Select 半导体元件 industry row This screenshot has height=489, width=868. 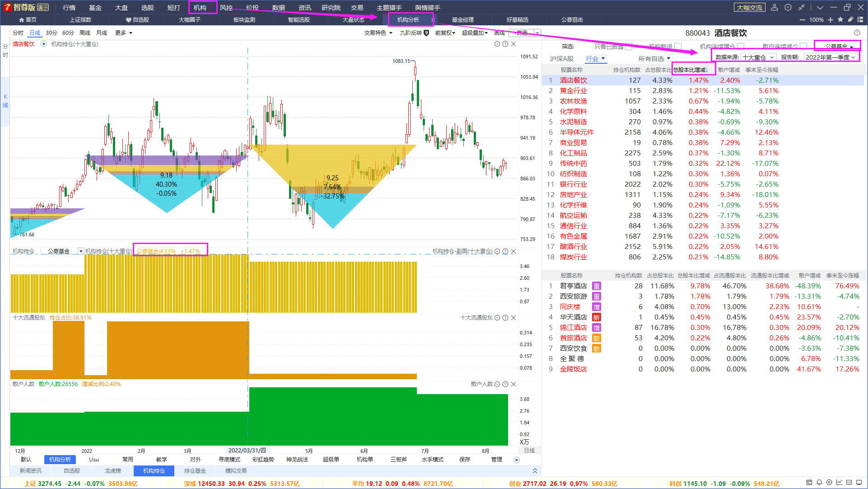point(703,132)
